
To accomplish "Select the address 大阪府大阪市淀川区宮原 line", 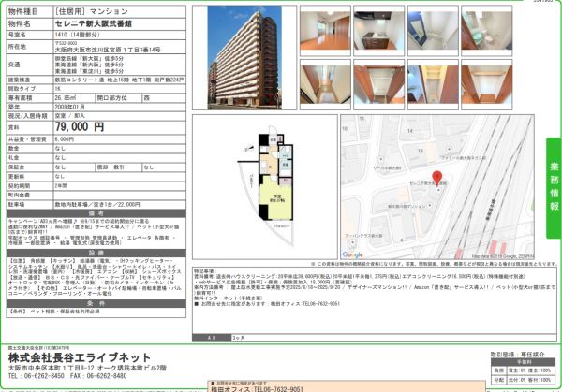I will pos(108,50).
